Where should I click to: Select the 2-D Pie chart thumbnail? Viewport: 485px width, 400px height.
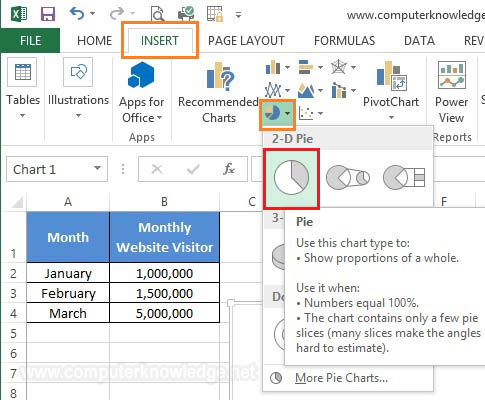pyautogui.click(x=291, y=179)
